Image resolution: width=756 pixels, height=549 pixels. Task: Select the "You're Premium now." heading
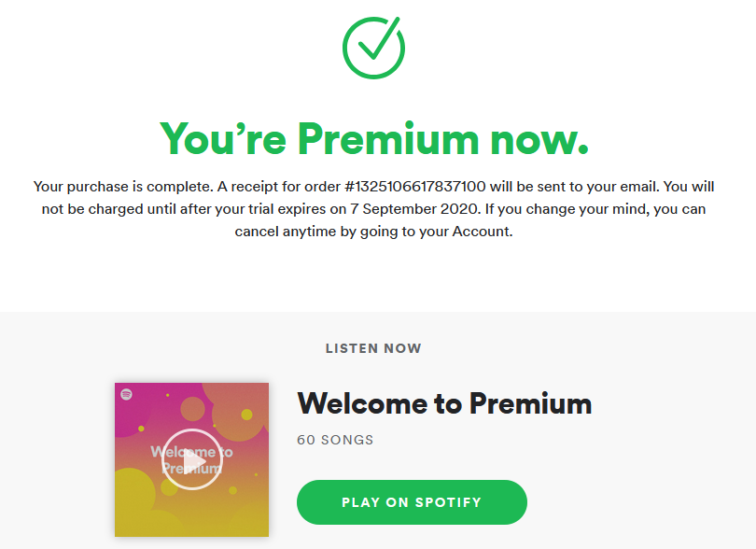[x=373, y=138]
